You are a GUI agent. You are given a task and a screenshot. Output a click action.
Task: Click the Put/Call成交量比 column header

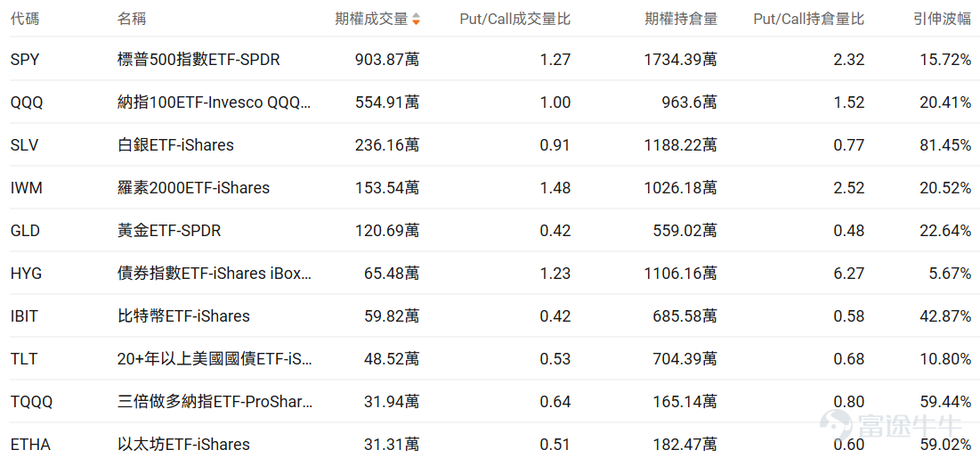pyautogui.click(x=515, y=20)
